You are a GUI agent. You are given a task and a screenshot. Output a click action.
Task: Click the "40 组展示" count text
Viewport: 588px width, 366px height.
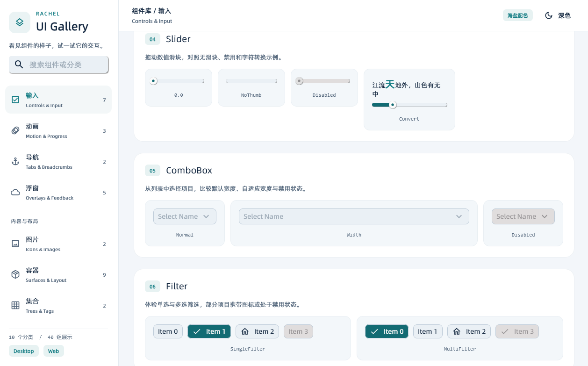point(60,337)
